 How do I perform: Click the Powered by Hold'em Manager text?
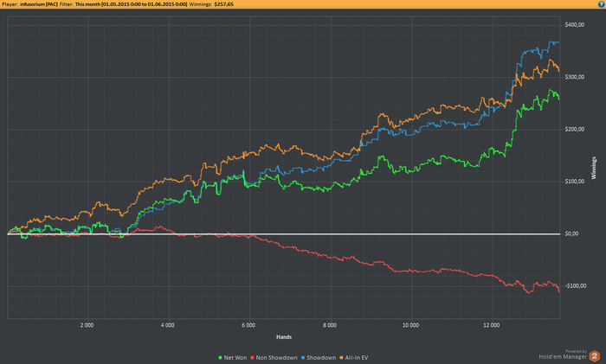(563, 354)
